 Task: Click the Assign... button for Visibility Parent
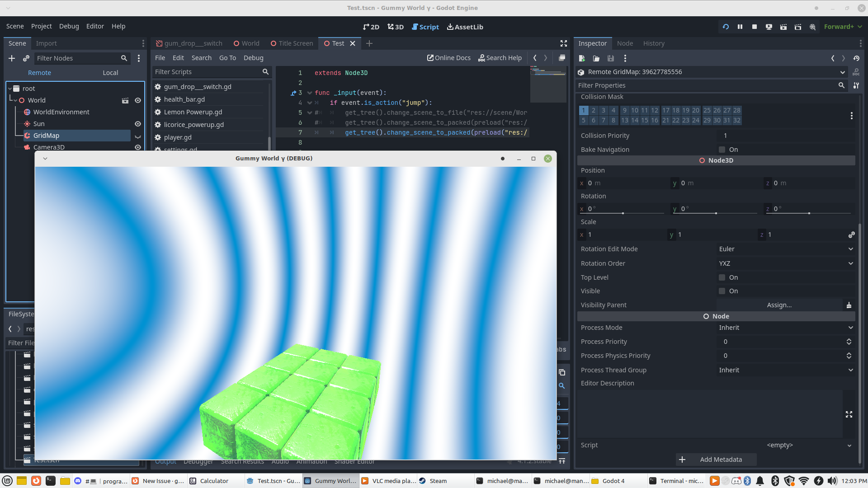click(x=779, y=305)
